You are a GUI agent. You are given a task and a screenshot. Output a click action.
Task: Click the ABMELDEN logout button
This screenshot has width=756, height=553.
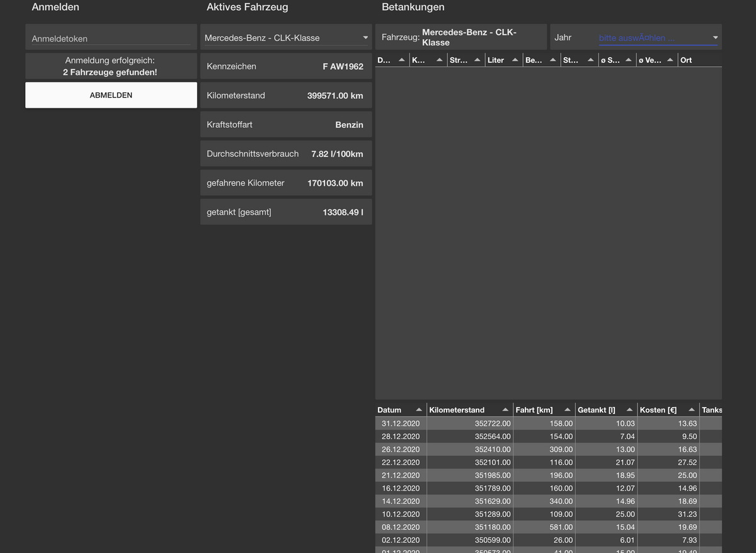pyautogui.click(x=111, y=95)
